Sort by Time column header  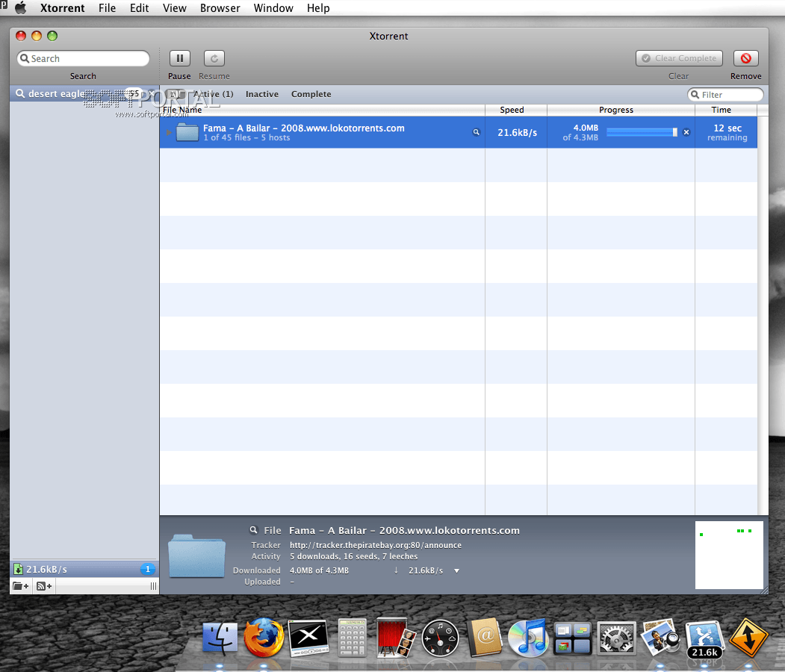click(x=725, y=110)
